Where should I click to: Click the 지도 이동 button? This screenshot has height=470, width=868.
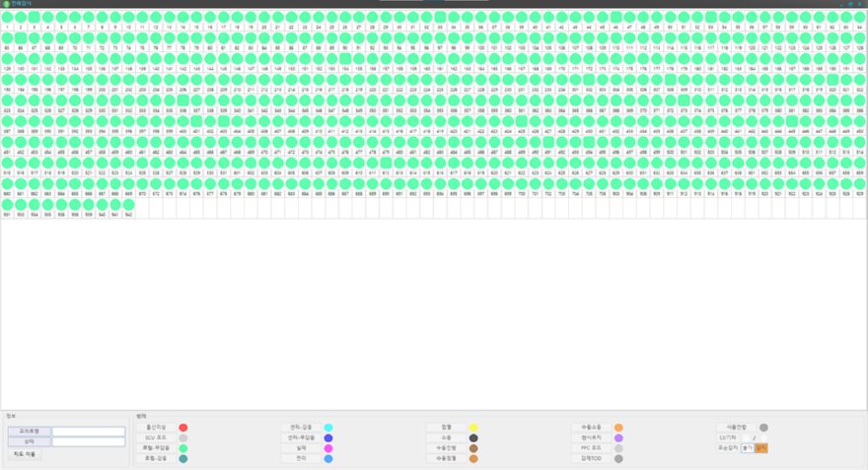tap(25, 454)
